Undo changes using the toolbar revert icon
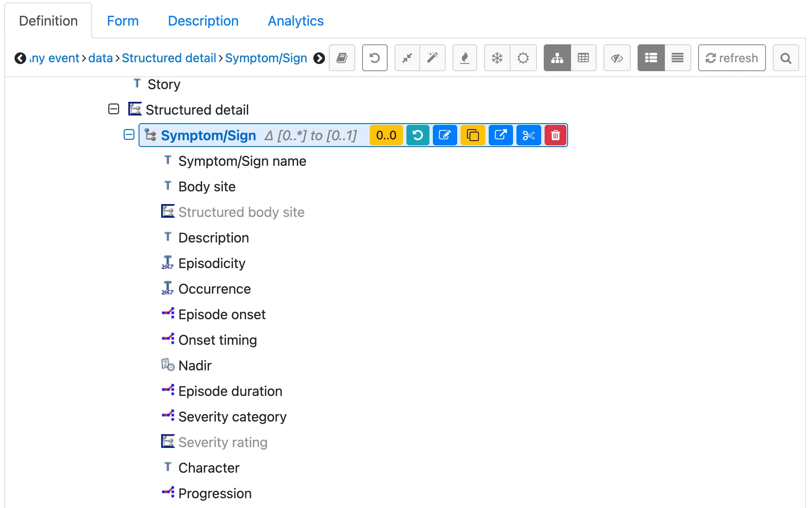 click(x=375, y=58)
